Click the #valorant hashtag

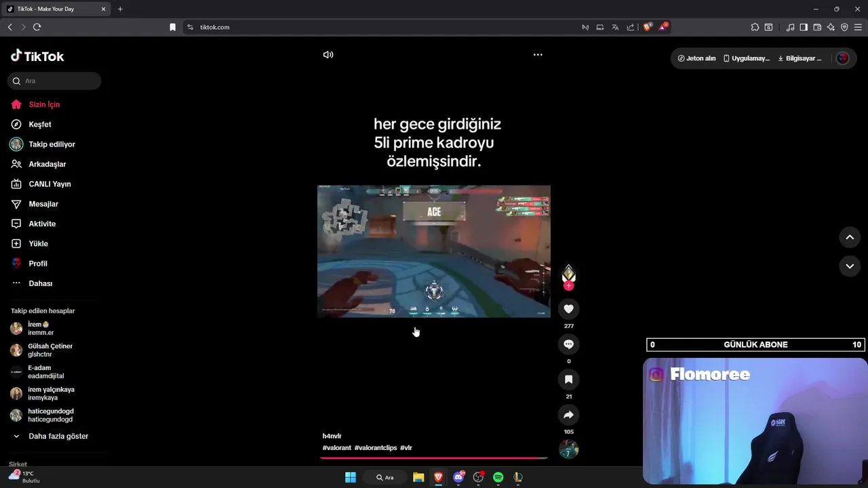point(337,448)
